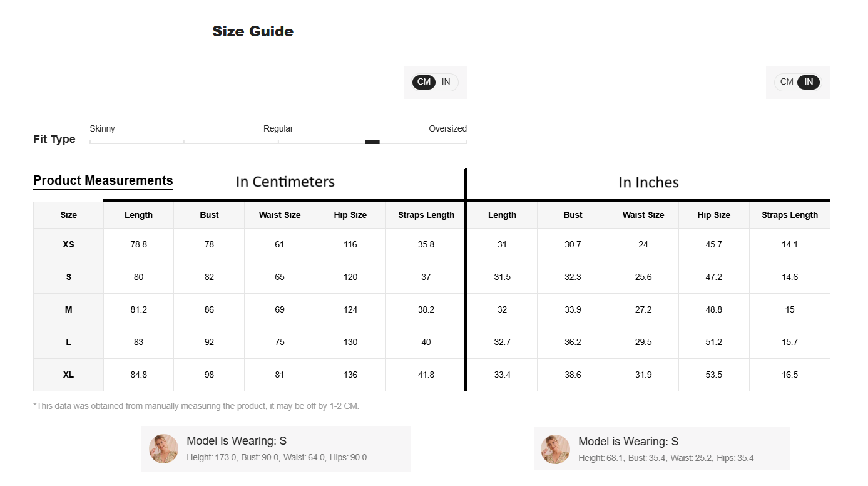Screen dimensions: 868x486
Task: Switch to CM beside the active IN
Action: 787,82
